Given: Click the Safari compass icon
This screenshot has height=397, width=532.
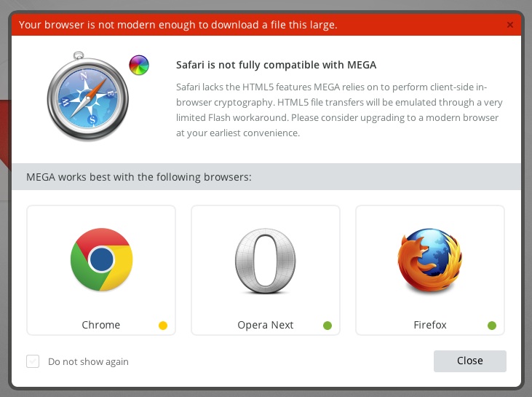Looking at the screenshot, I should tap(88, 96).
